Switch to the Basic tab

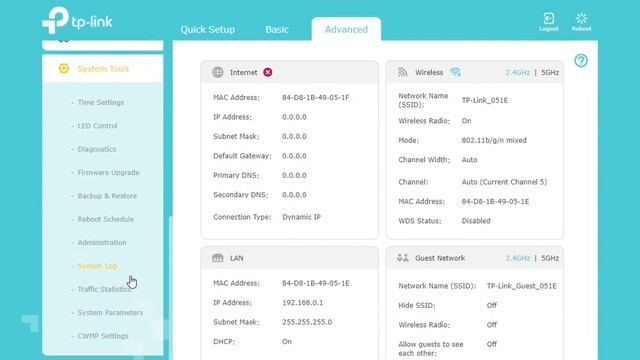coord(277,29)
